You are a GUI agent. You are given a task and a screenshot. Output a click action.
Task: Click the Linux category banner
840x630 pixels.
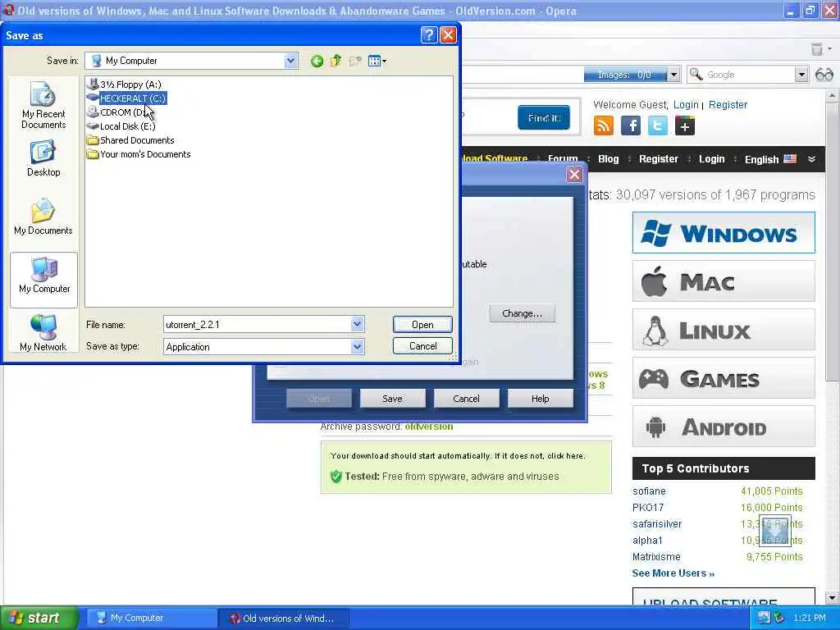click(x=724, y=330)
